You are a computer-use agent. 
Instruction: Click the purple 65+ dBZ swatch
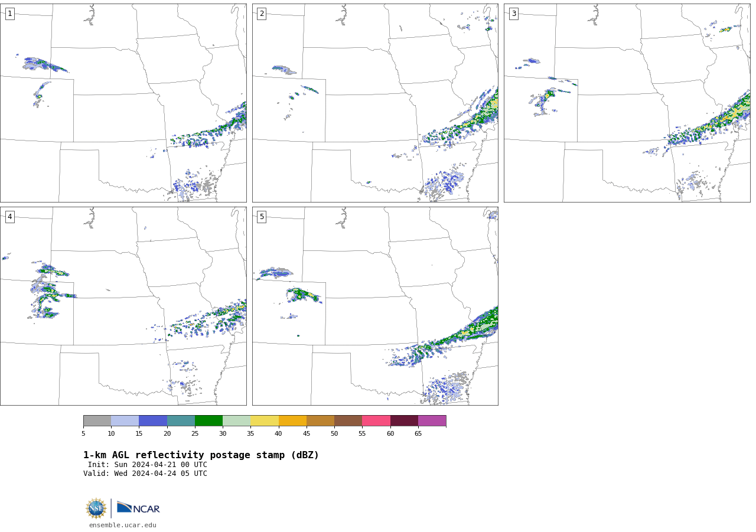432,420
